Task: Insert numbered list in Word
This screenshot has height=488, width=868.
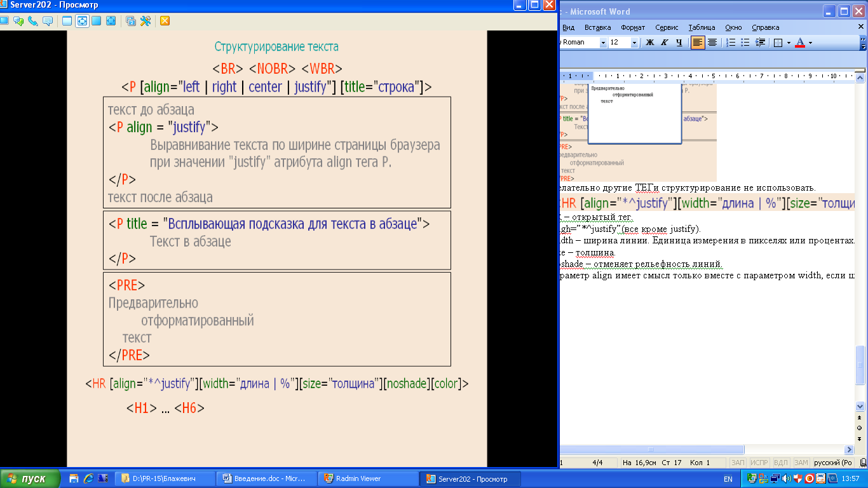Action: point(731,43)
